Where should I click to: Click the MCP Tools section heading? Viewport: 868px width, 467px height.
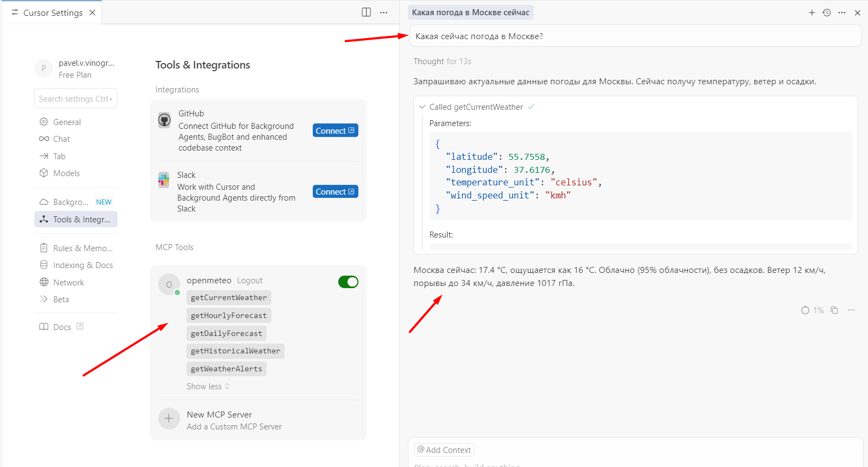pyautogui.click(x=175, y=247)
